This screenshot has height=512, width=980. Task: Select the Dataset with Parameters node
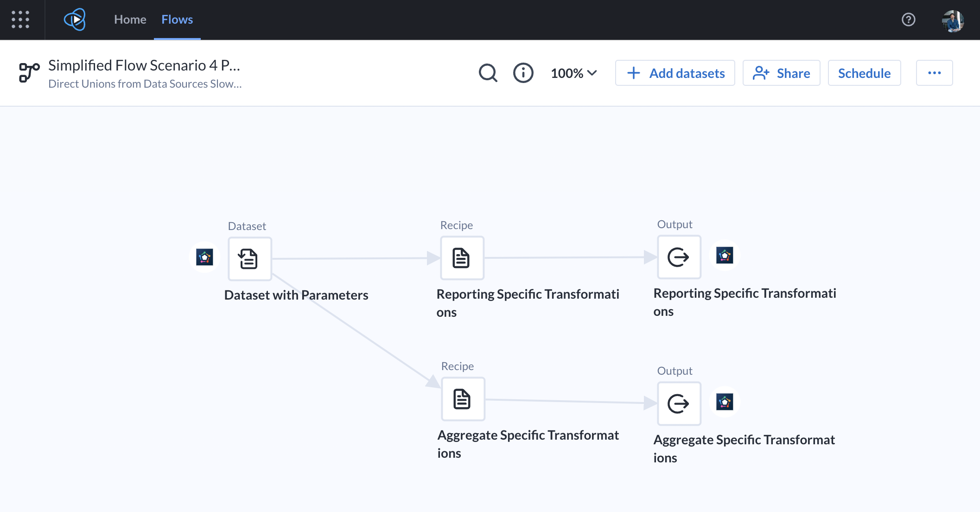pyautogui.click(x=249, y=259)
